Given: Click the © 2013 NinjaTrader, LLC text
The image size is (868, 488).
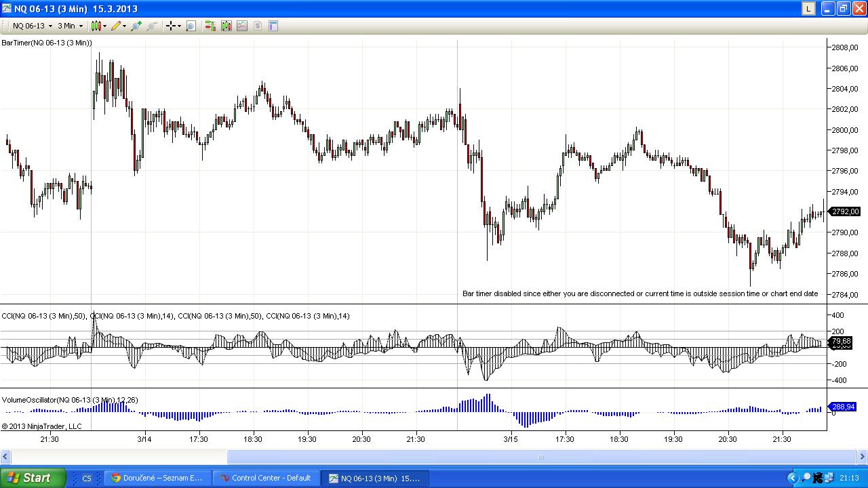Looking at the screenshot, I should click(41, 426).
